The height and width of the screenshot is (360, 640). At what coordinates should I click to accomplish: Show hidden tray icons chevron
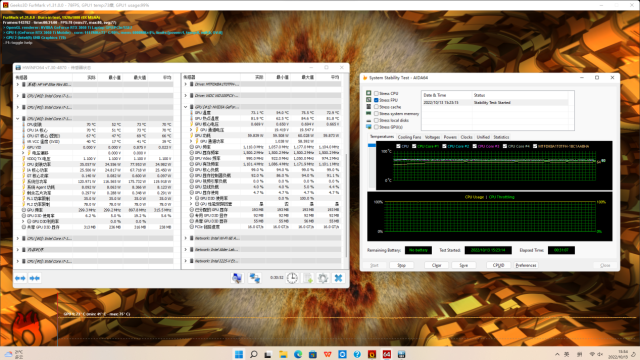click(x=557, y=354)
